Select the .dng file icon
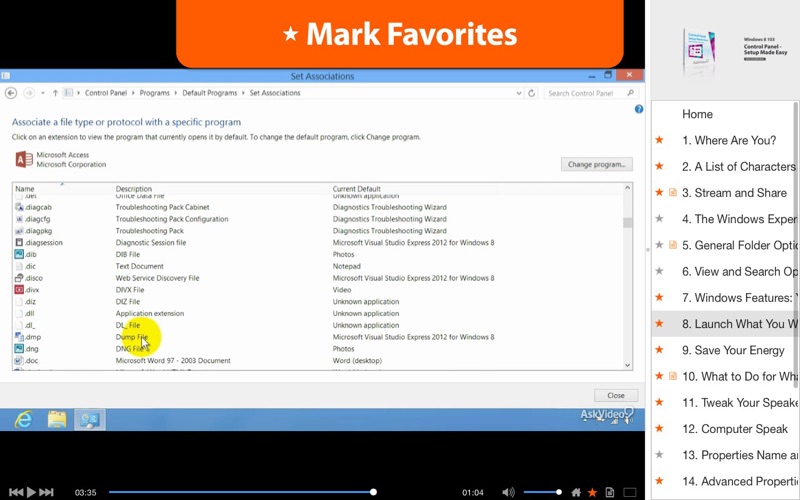800x500 pixels. coord(19,348)
